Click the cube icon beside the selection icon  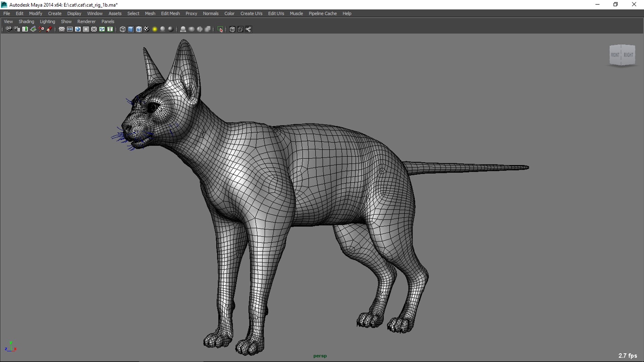232,29
